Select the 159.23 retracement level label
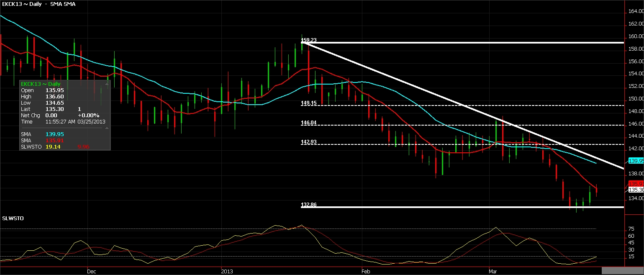The height and width of the screenshot is (275, 644). click(x=309, y=40)
